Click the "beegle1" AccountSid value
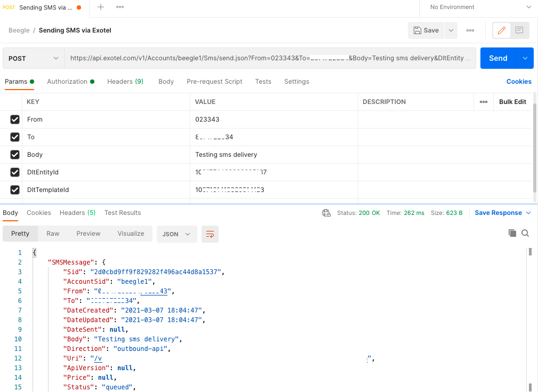The height and width of the screenshot is (392, 538). [134, 282]
